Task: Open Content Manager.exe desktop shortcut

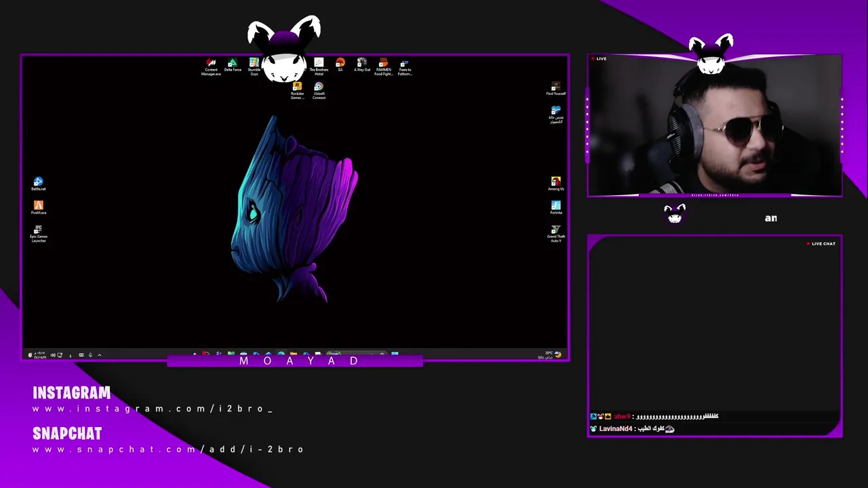Action: click(x=211, y=67)
